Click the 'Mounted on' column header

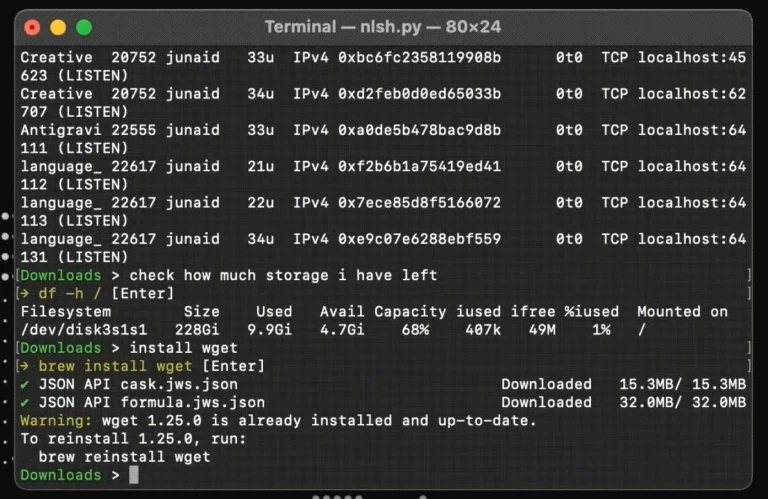pos(682,312)
